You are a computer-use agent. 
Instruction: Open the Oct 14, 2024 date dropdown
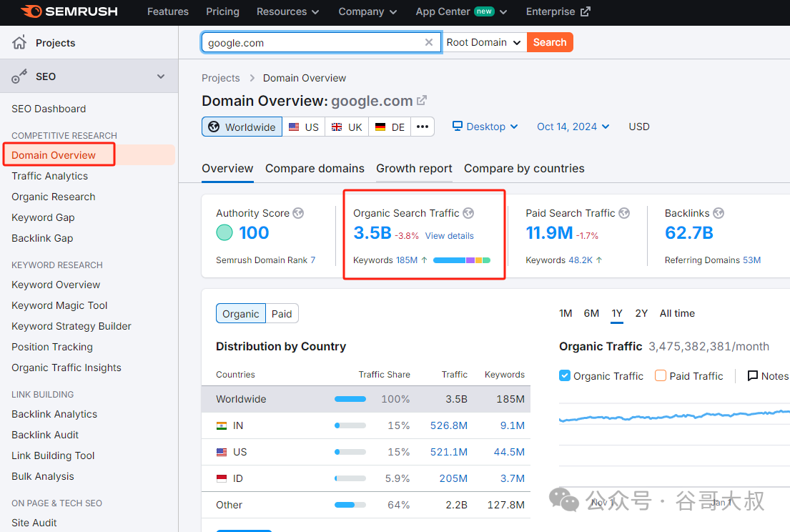[573, 127]
